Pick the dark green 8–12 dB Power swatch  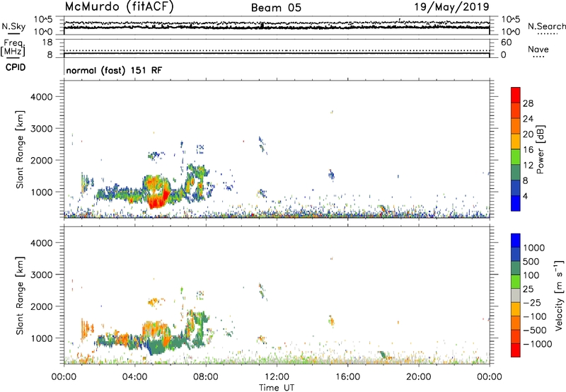click(x=516, y=173)
